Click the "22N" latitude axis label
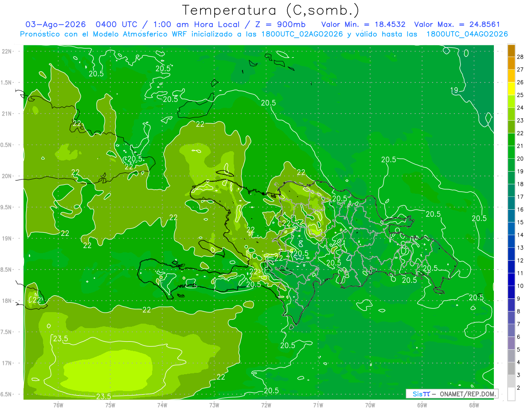 click(6, 51)
